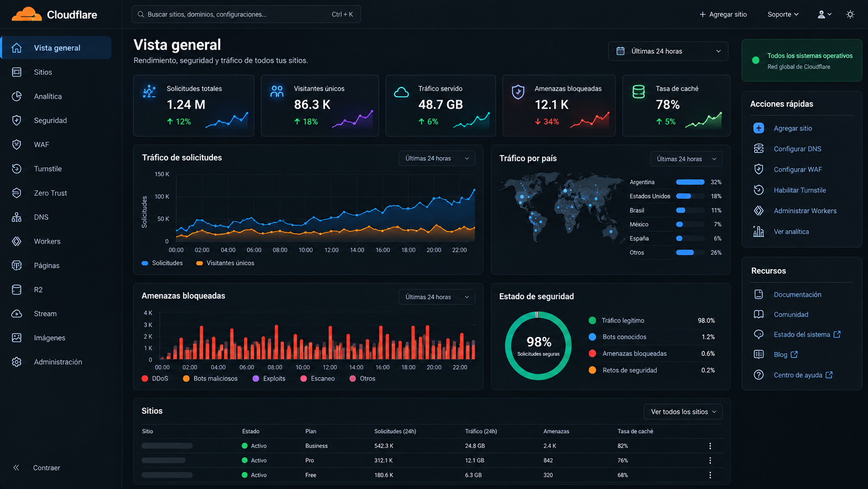Image resolution: width=868 pixels, height=489 pixels.
Task: Click the Cloudflare logo
Action: (x=55, y=15)
